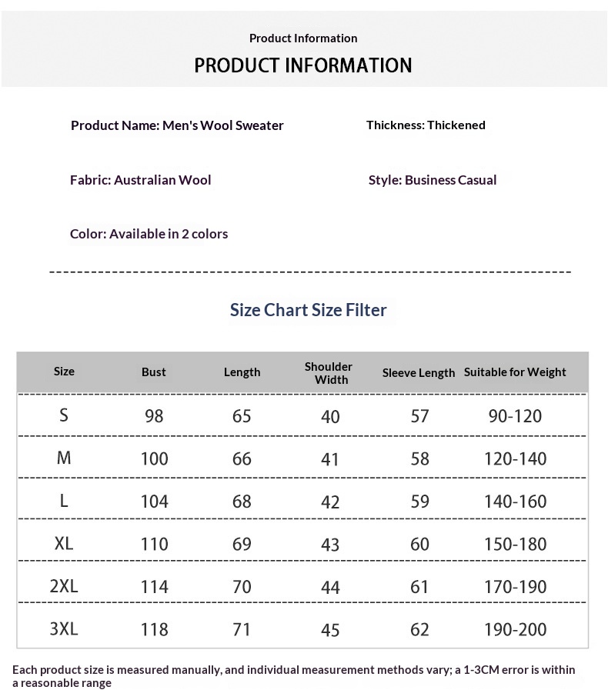The image size is (608, 700).
Task: Click the Sleeve Length column header
Action: pyautogui.click(x=419, y=373)
